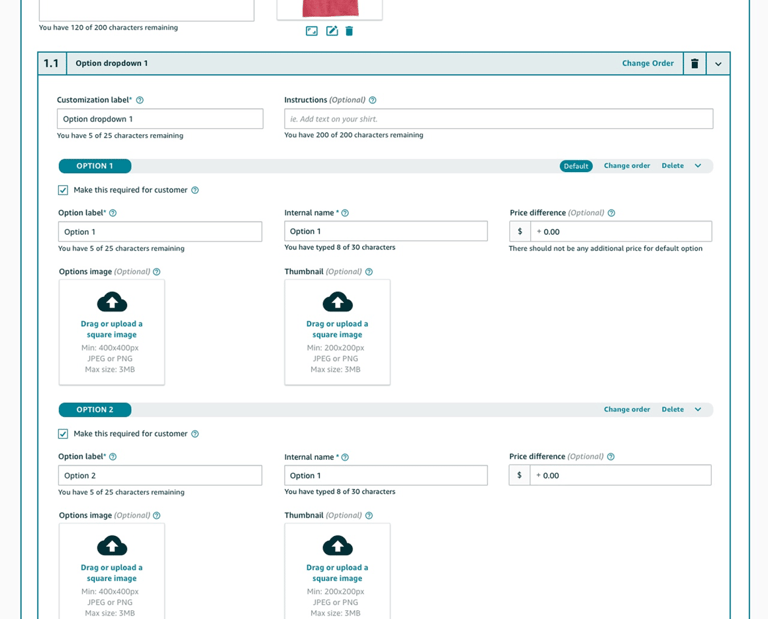Click the Customization label input field
This screenshot has width=768, height=619.
pyautogui.click(x=160, y=119)
